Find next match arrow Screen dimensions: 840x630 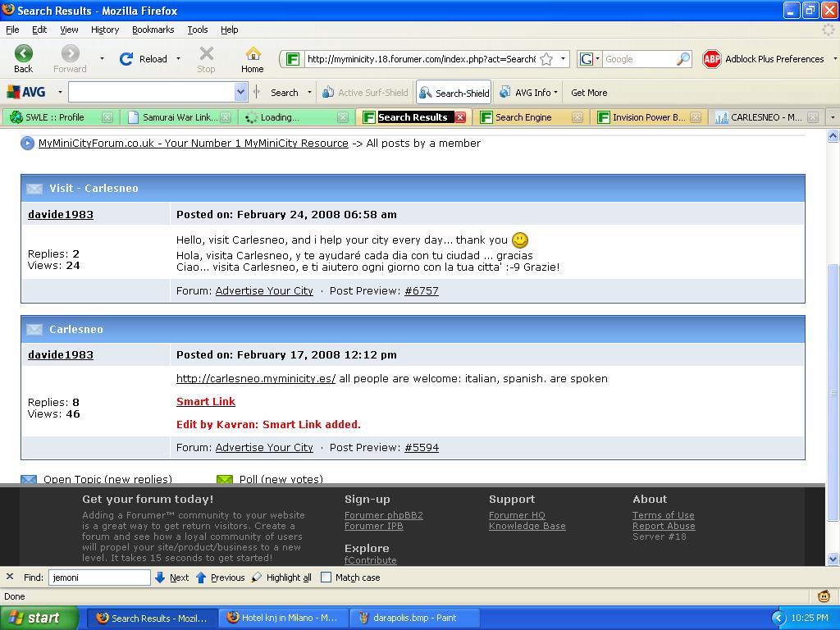click(x=161, y=577)
